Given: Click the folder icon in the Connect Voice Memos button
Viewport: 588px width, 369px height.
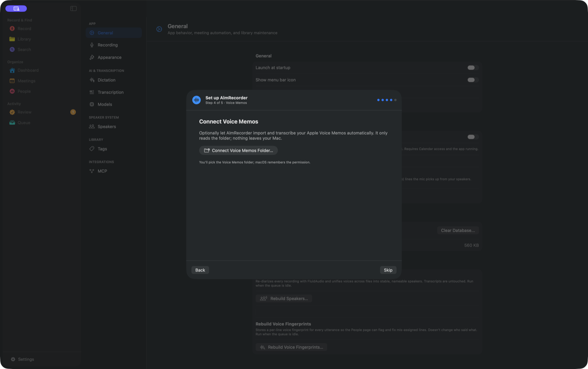Looking at the screenshot, I should point(207,150).
